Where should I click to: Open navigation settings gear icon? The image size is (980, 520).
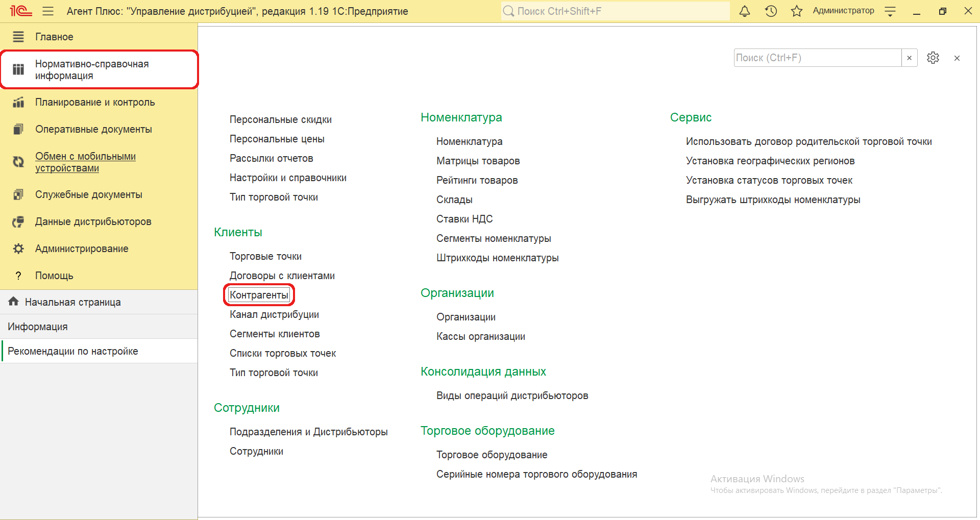(933, 58)
